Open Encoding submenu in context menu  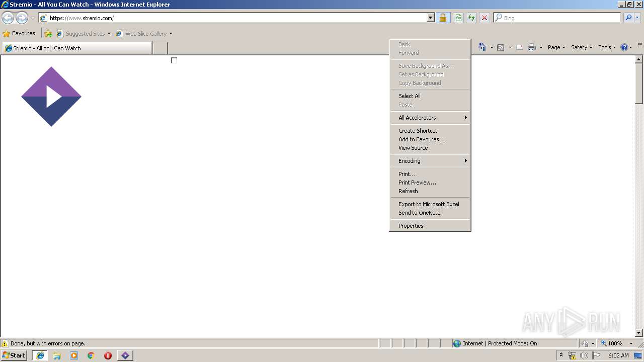(x=430, y=161)
